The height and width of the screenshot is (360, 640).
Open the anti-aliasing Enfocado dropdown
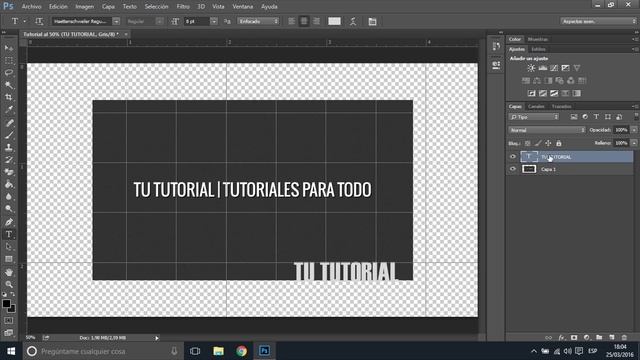(258, 21)
